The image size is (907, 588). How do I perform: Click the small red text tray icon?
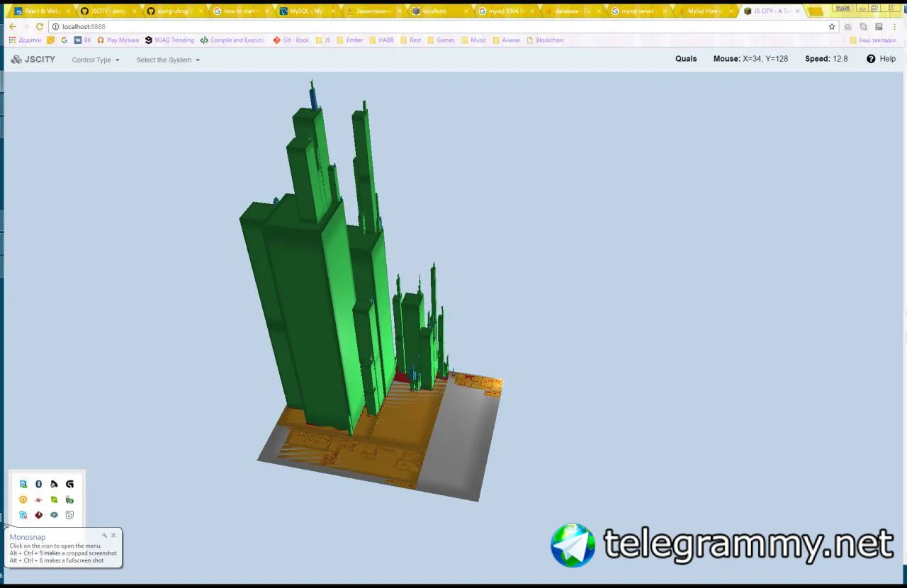pyautogui.click(x=39, y=499)
